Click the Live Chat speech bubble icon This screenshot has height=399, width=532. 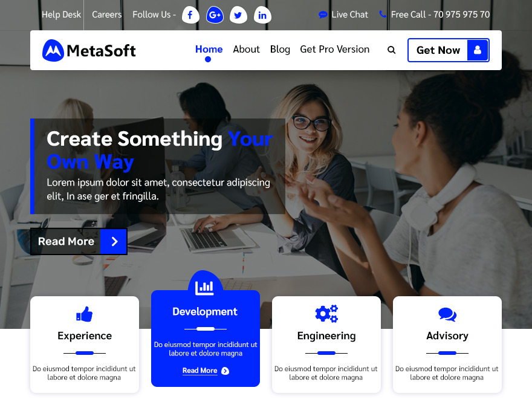(x=323, y=15)
